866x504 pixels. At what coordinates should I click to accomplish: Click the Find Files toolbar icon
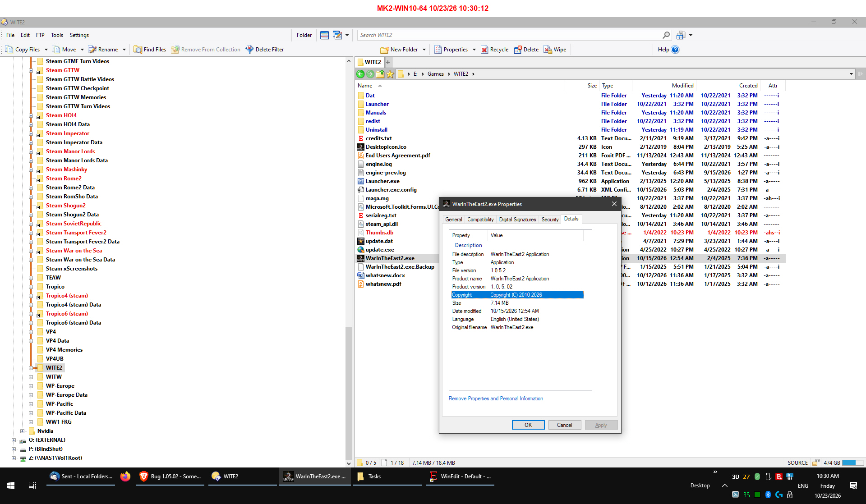point(138,50)
